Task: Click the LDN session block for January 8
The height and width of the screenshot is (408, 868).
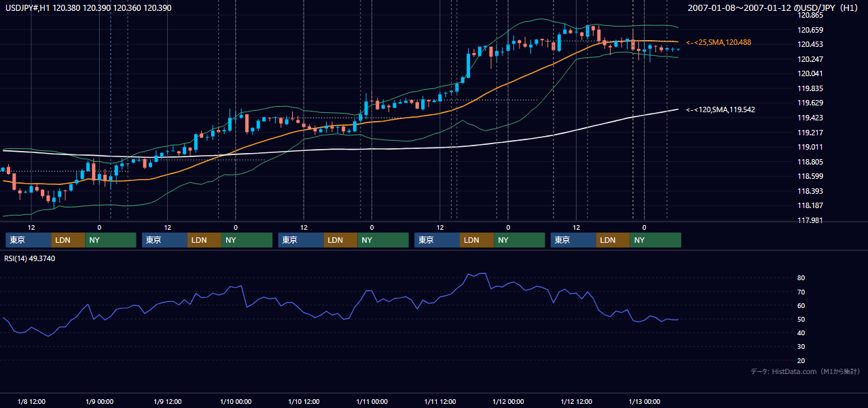Action: click(x=68, y=240)
